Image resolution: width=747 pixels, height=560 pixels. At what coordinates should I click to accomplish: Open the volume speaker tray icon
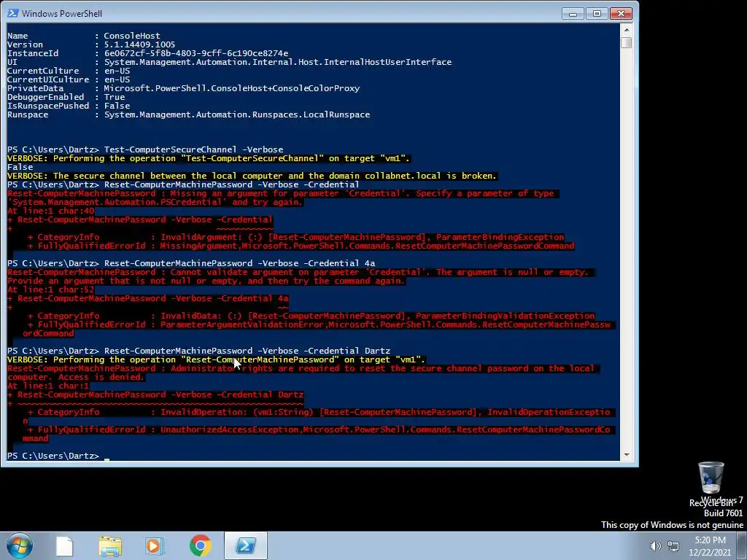click(x=656, y=546)
